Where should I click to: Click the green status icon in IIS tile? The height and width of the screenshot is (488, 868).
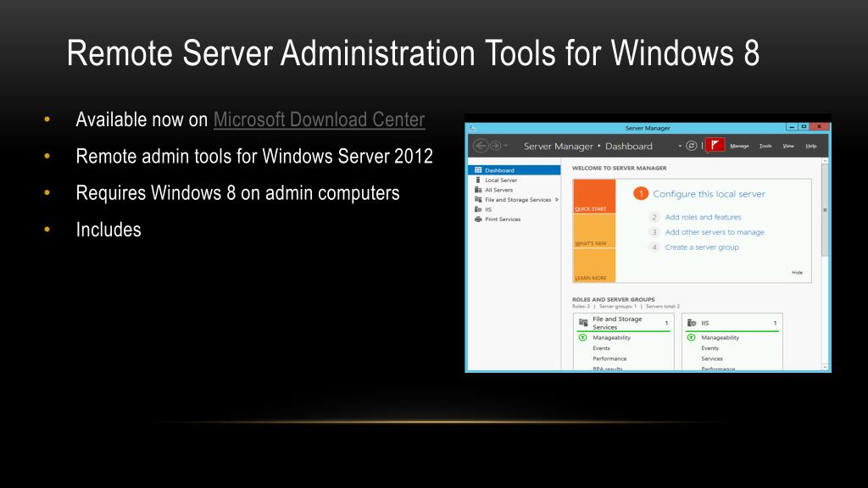pos(692,337)
